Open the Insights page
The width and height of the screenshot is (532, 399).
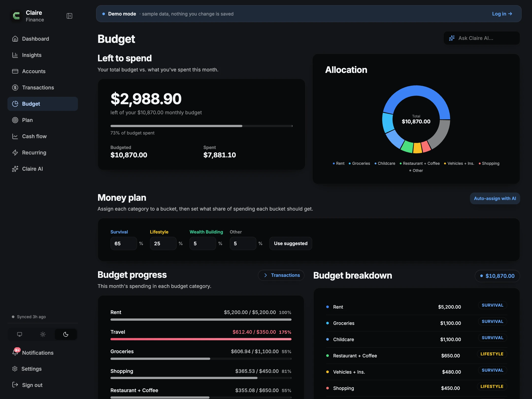pyautogui.click(x=43, y=55)
